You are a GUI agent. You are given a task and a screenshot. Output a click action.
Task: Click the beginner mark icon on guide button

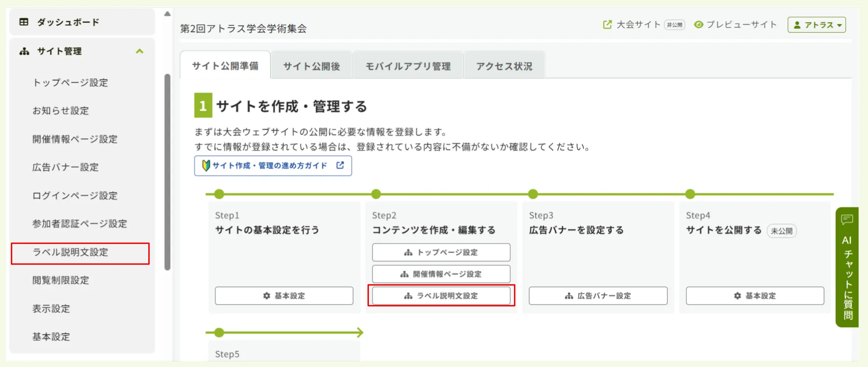206,166
